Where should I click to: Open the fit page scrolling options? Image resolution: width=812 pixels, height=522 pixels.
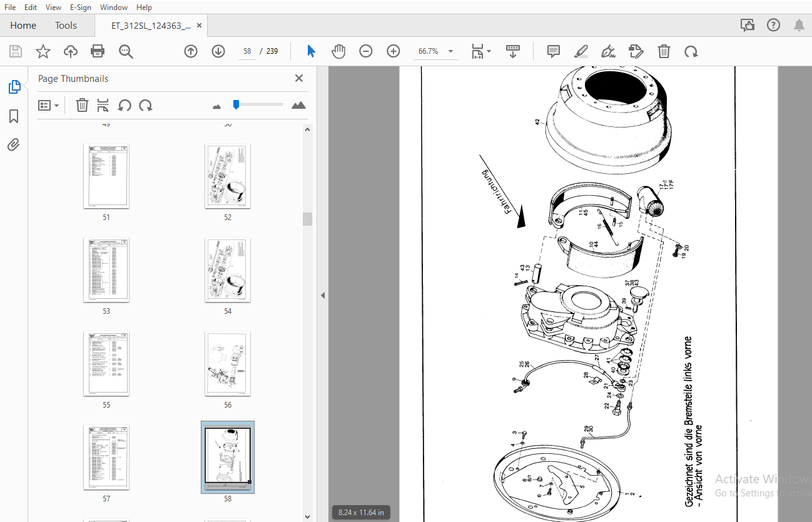point(481,51)
